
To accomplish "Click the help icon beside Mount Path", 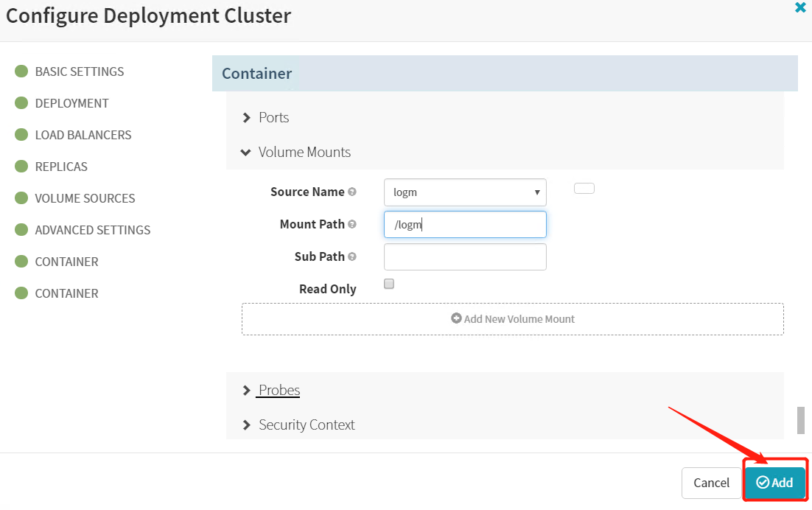I will tap(352, 225).
